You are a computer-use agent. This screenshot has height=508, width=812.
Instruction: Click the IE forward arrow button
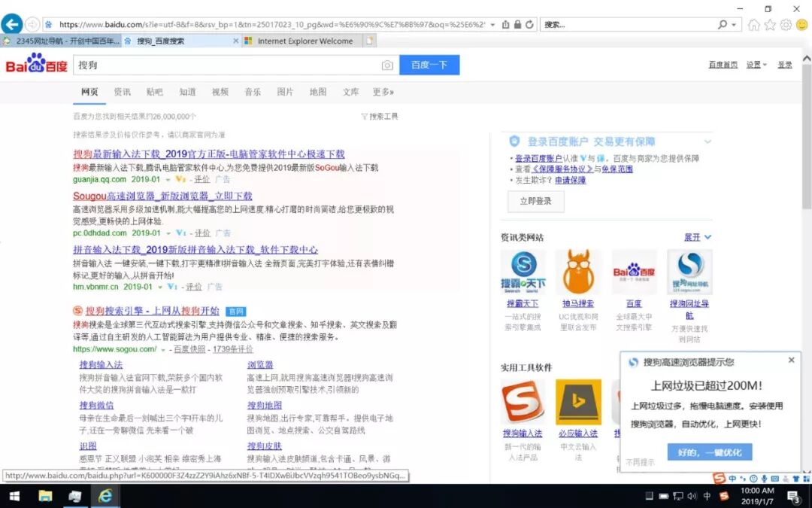(x=32, y=24)
